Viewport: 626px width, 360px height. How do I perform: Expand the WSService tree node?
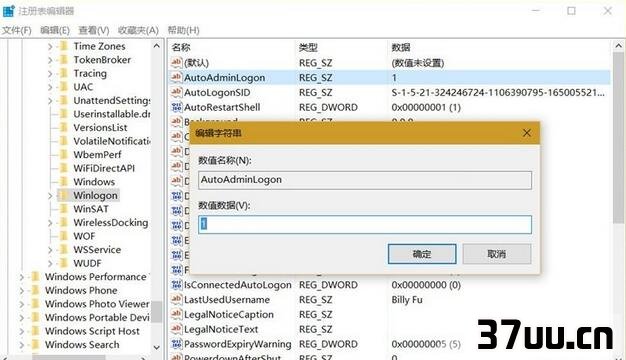50,250
